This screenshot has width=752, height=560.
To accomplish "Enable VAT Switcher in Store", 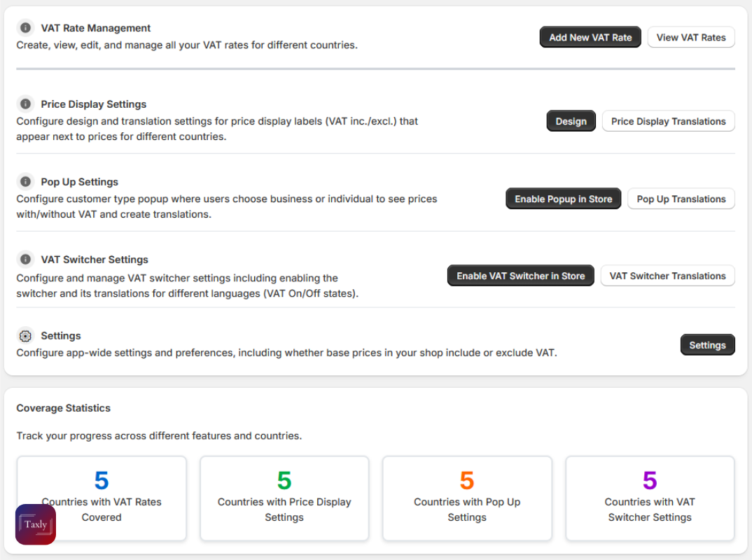I will [x=520, y=275].
